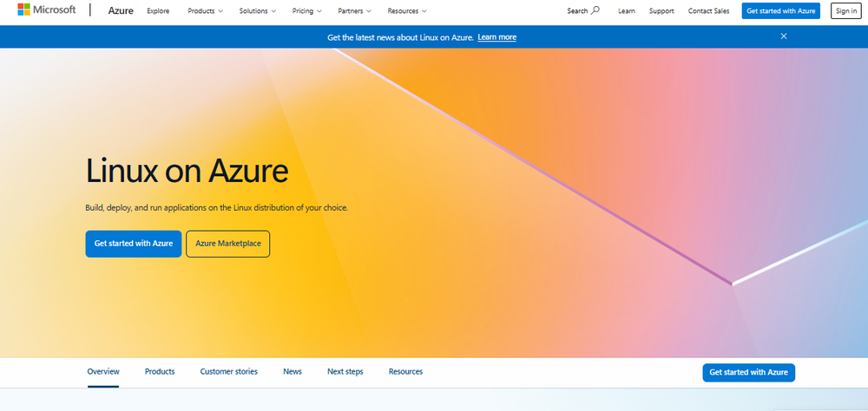Switch to Resources section tab
This screenshot has height=411, width=868.
(405, 372)
